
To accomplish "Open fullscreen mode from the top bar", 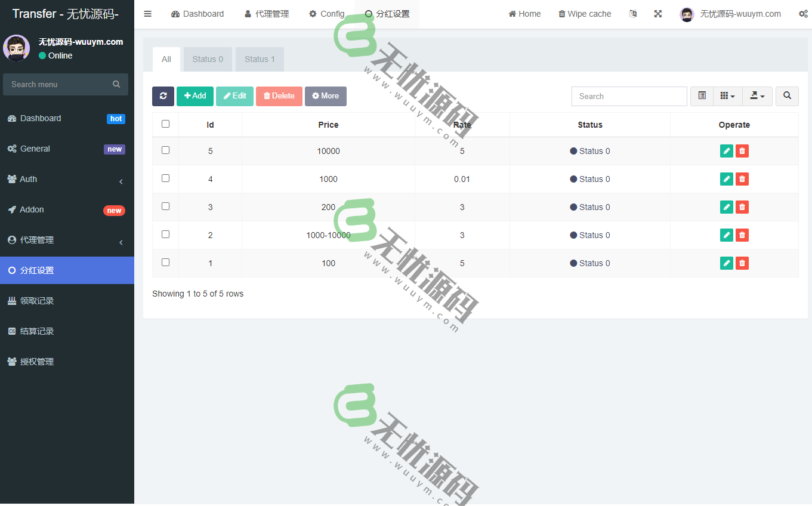I will (657, 13).
